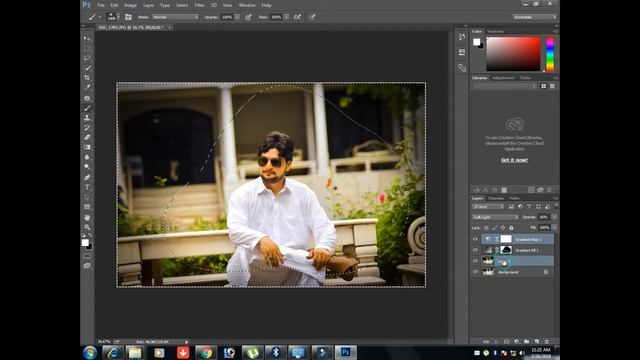Select the Lasso tool
The image size is (640, 360).
pyautogui.click(x=87, y=58)
